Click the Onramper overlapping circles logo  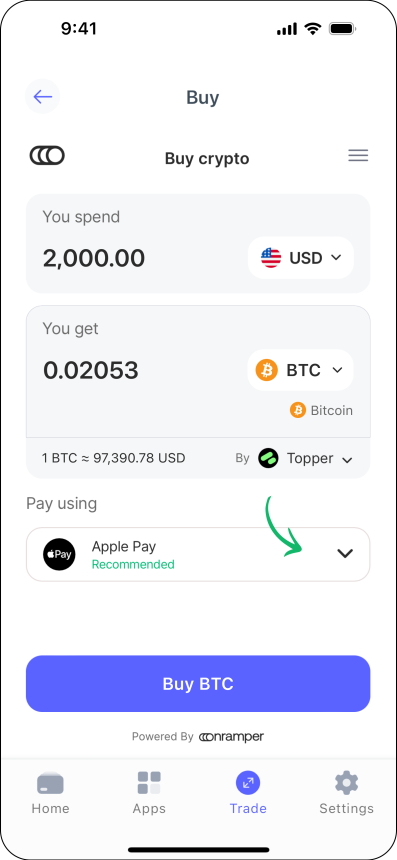point(47,156)
